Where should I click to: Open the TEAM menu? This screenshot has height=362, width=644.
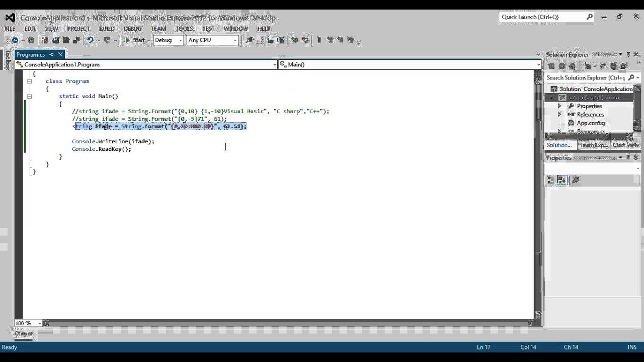click(x=158, y=29)
